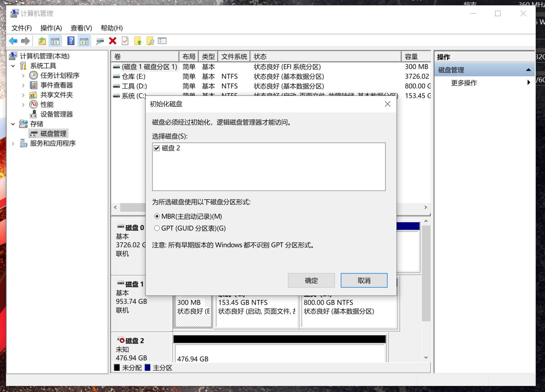Open the 文件(F) menu
The width and height of the screenshot is (545, 392).
coord(22,28)
